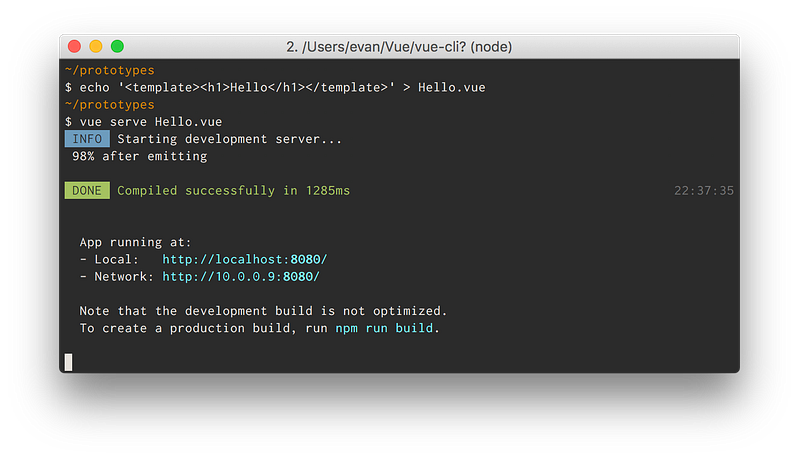Click the 'npm run build' command text
Image resolution: width=800 pixels, height=459 pixels.
(x=384, y=328)
